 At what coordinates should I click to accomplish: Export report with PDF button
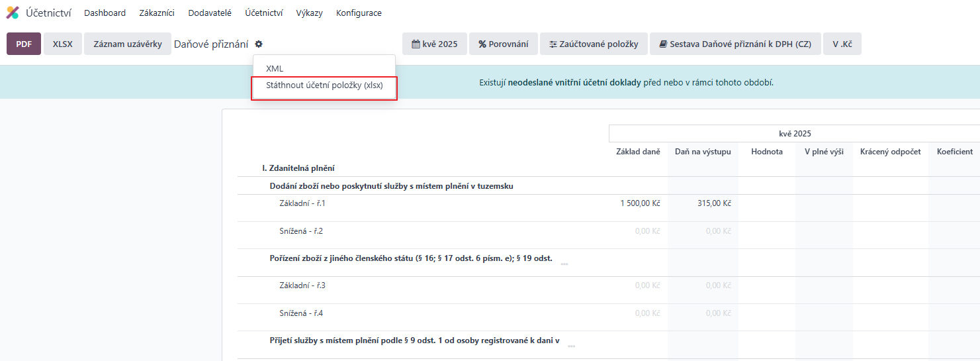(24, 44)
